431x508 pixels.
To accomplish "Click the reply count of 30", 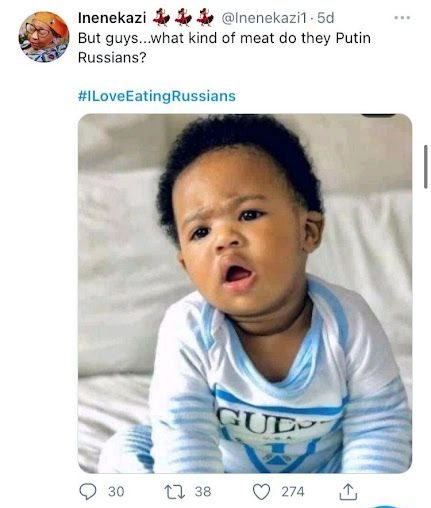I will (116, 492).
